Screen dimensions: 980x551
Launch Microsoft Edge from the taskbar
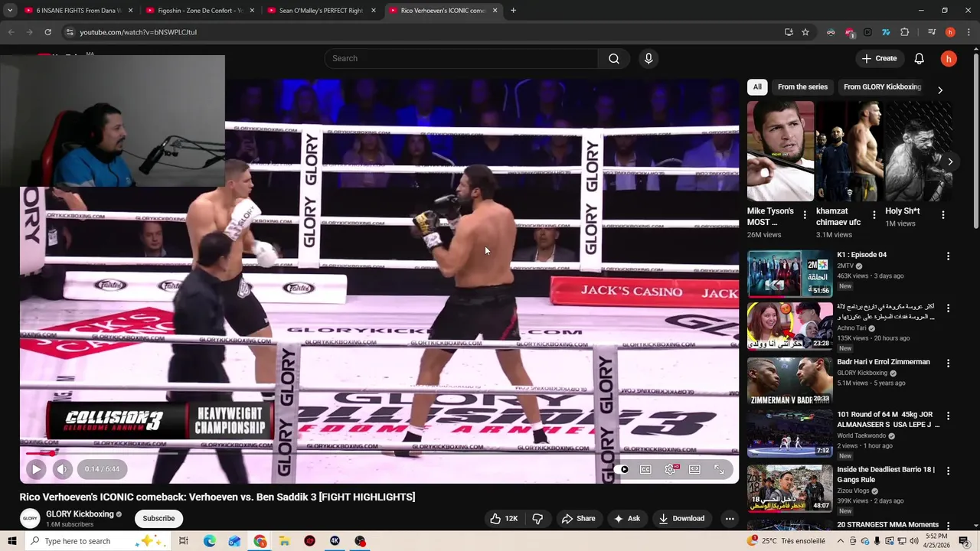(x=210, y=541)
